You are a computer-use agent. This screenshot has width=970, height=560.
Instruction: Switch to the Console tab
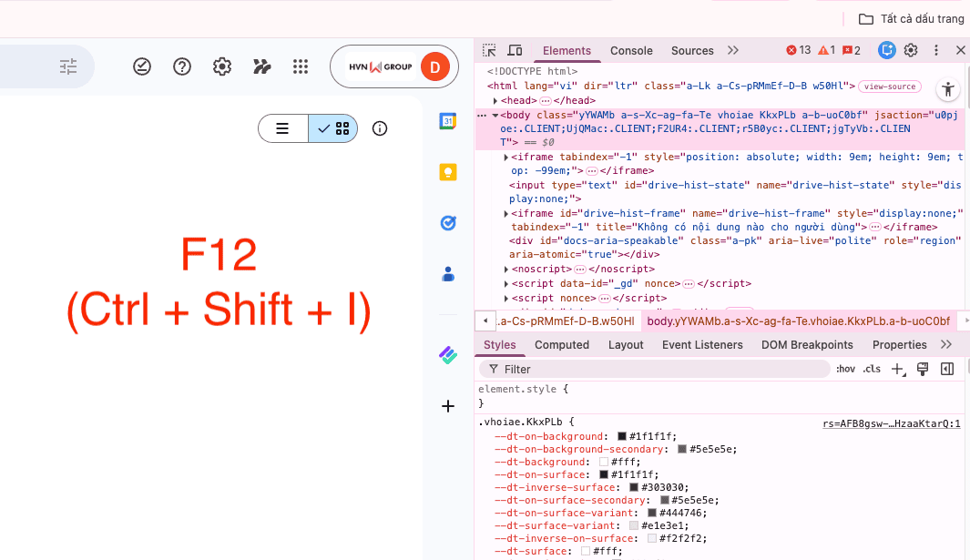(x=631, y=51)
